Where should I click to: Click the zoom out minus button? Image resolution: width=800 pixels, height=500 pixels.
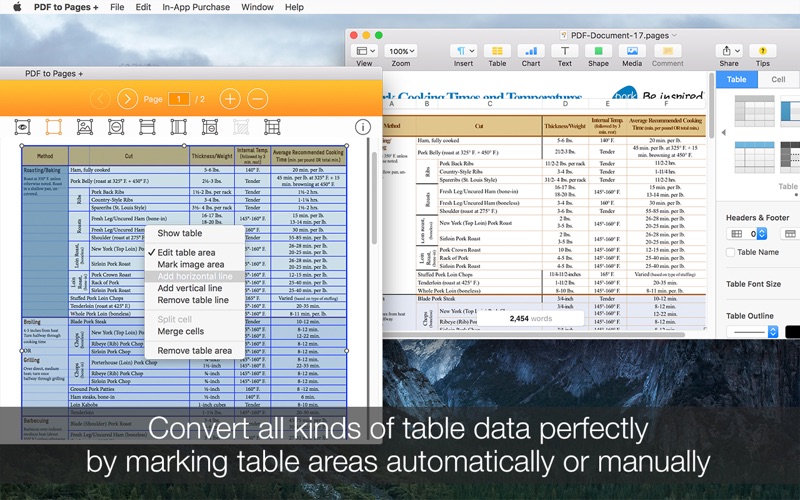pos(257,98)
